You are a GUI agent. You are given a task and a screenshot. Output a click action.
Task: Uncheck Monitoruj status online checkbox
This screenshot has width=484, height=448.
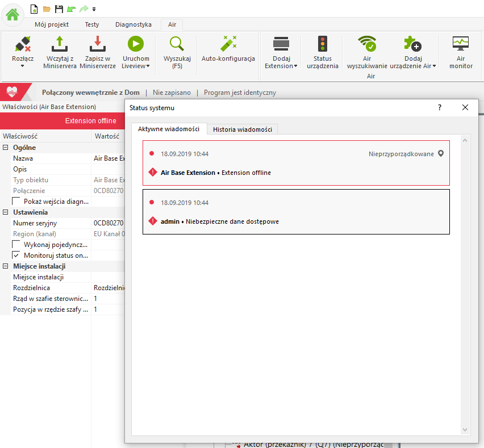(x=16, y=256)
